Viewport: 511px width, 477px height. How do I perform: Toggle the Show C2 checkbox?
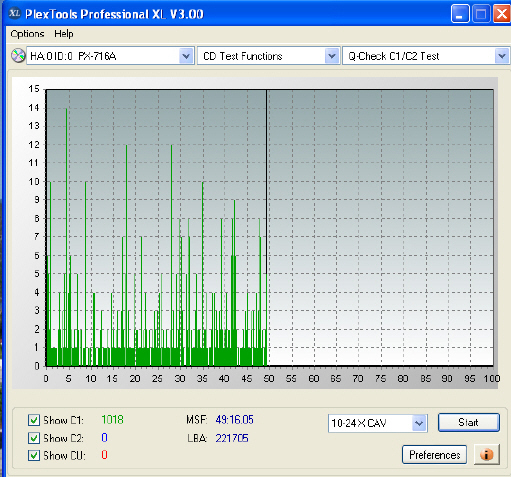(x=34, y=438)
